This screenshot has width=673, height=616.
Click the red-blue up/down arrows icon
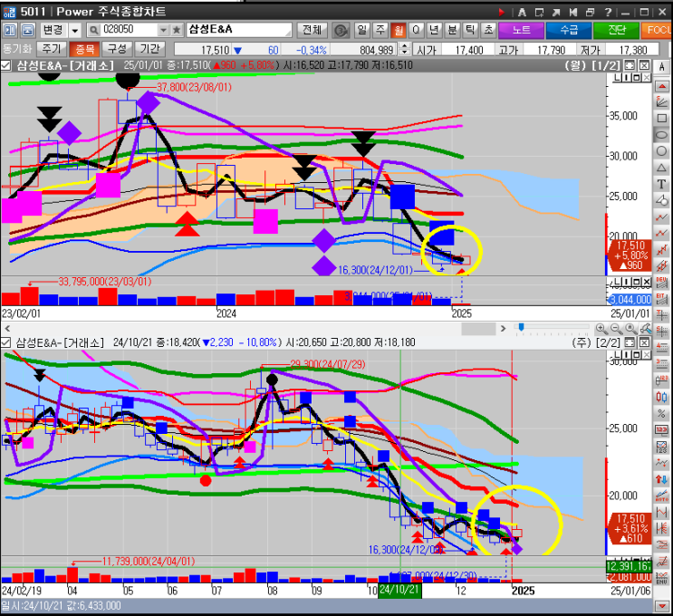[x=661, y=479]
